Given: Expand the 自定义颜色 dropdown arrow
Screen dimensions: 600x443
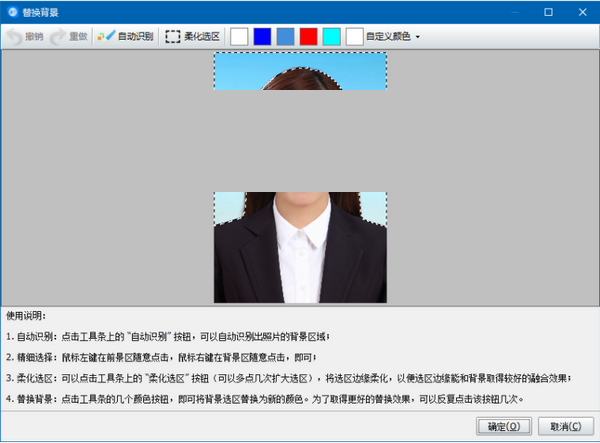Looking at the screenshot, I should point(417,37).
